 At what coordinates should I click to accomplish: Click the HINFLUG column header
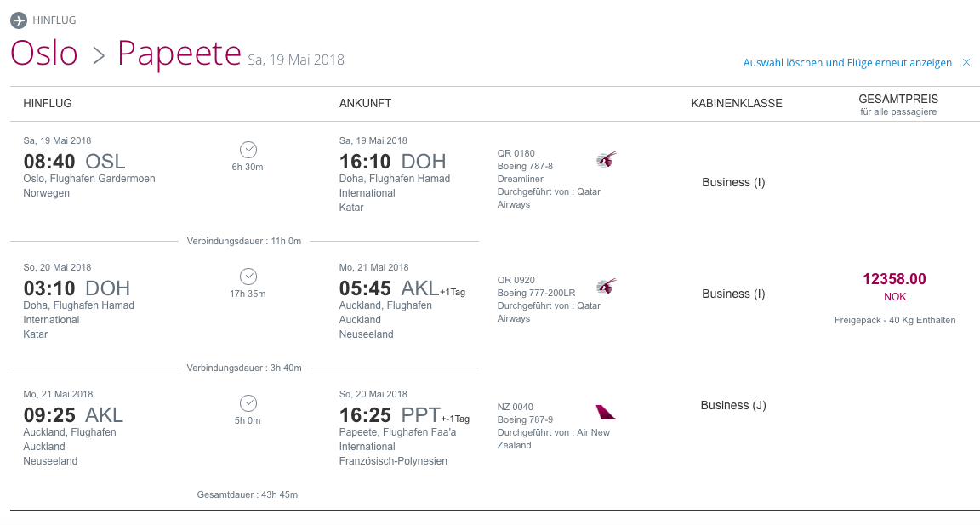(x=48, y=103)
